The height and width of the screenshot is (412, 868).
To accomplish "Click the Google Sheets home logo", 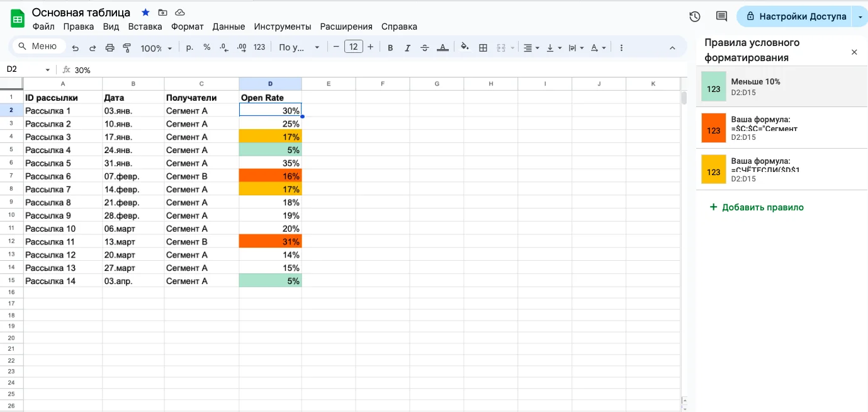I will tap(18, 19).
